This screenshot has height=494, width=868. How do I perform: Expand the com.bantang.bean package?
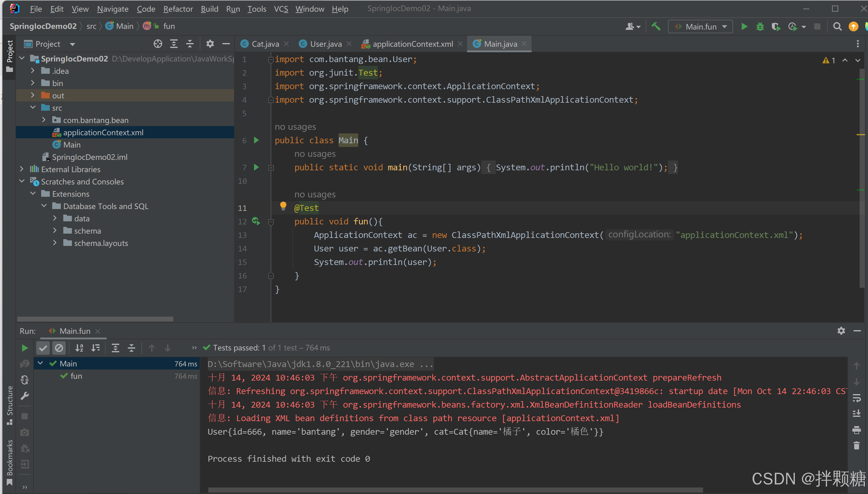tap(44, 120)
